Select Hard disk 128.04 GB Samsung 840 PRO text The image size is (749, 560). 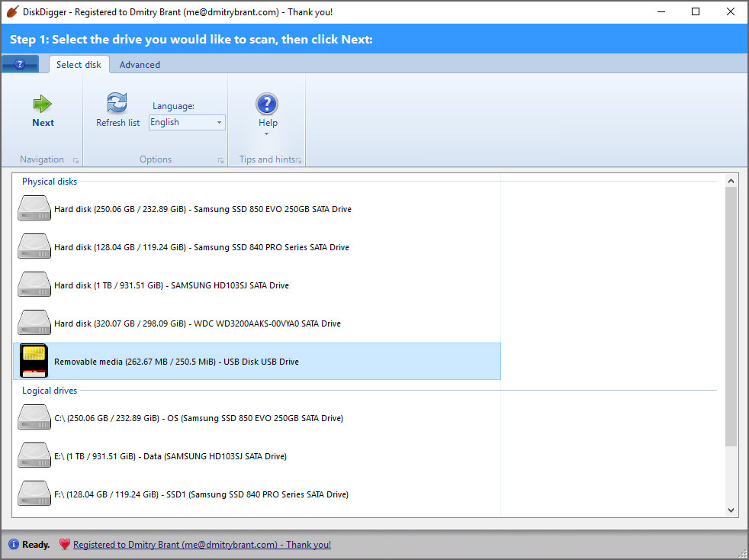pyautogui.click(x=201, y=247)
